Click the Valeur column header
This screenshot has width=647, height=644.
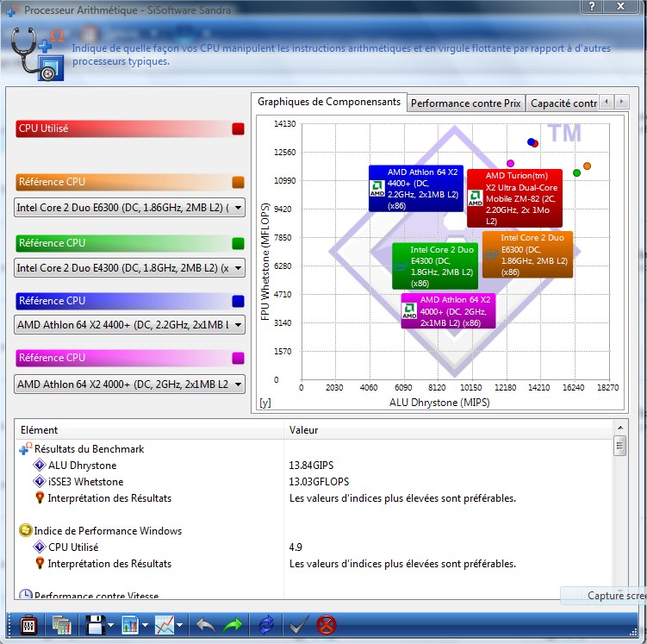[448, 430]
